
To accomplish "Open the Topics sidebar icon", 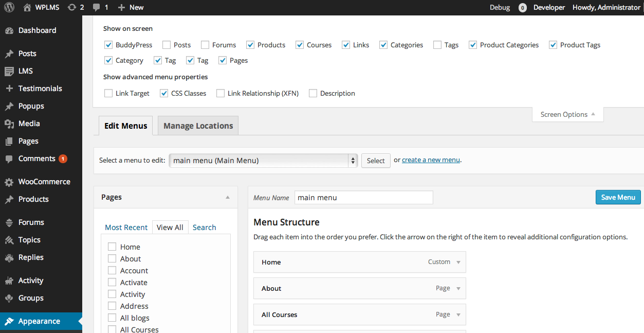I will click(9, 240).
